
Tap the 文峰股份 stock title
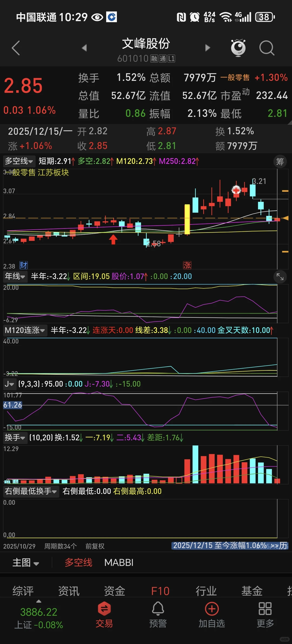click(x=146, y=44)
